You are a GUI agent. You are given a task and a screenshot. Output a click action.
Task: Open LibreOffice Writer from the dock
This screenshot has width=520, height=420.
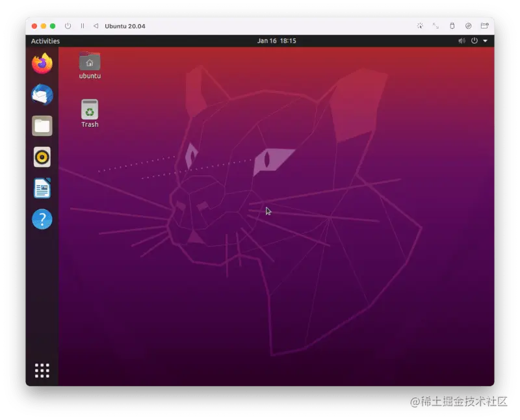point(42,188)
